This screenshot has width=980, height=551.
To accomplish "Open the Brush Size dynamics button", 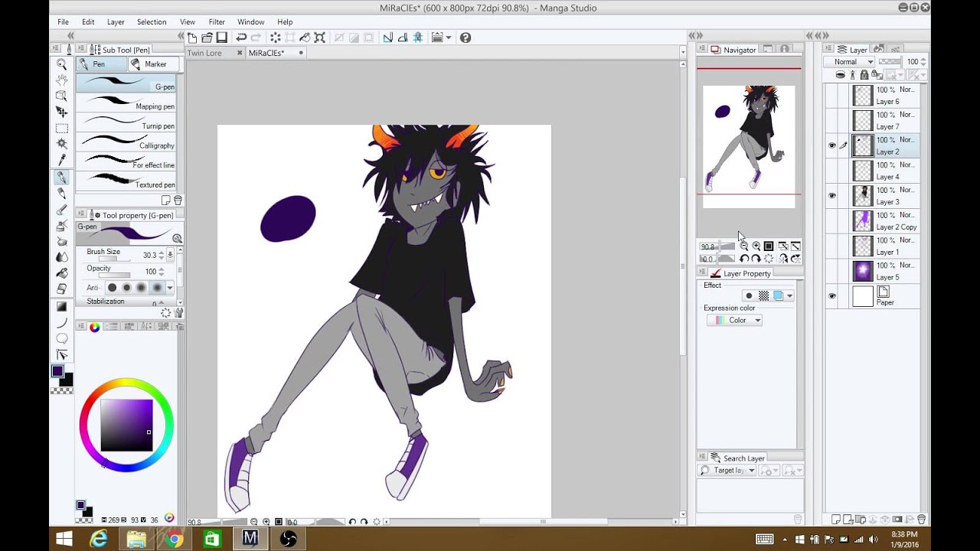I will pos(171,255).
